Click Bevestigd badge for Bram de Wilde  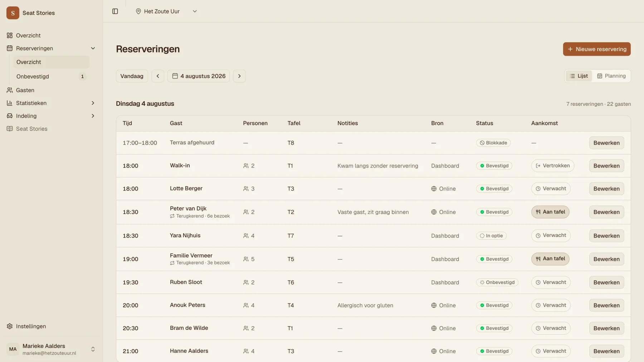click(494, 328)
